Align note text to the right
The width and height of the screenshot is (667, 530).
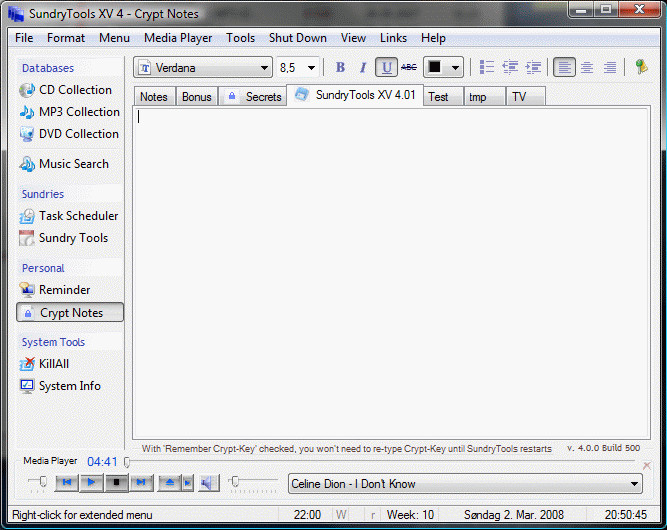tap(610, 67)
